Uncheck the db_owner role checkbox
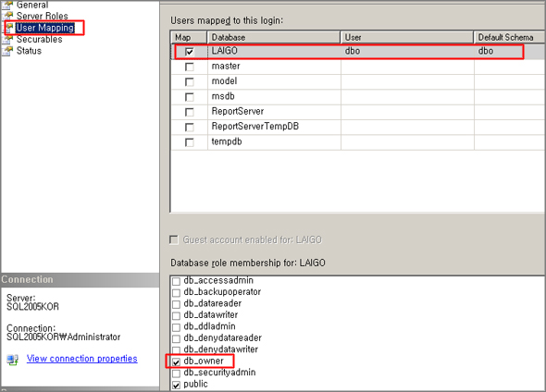546x392 pixels. point(176,361)
